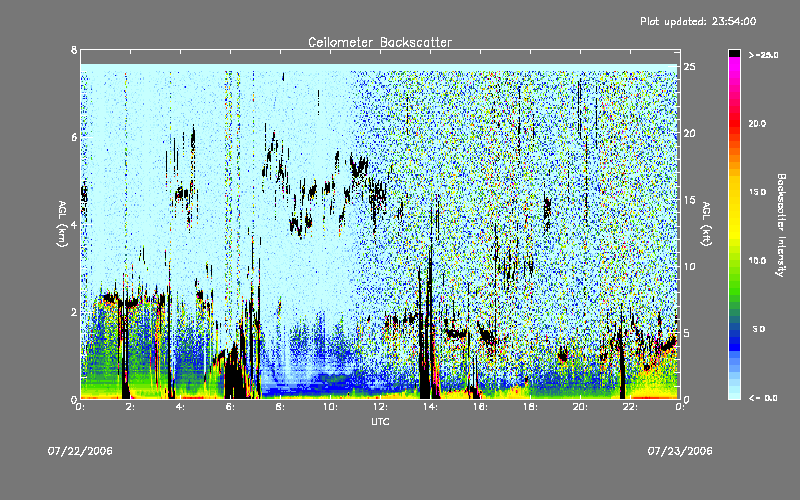Select the "UTC" x-axis label
Image resolution: width=800 pixels, height=500 pixels.
[x=380, y=421]
